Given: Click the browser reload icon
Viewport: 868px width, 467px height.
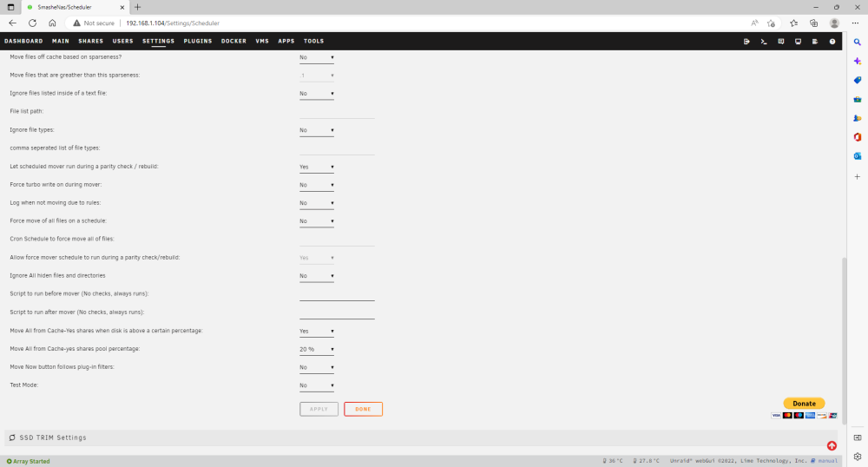Looking at the screenshot, I should [x=33, y=23].
